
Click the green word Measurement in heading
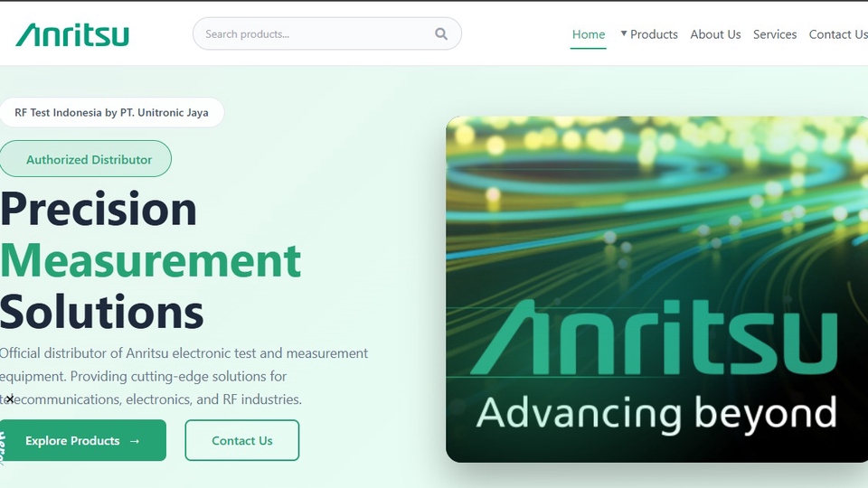(x=150, y=261)
